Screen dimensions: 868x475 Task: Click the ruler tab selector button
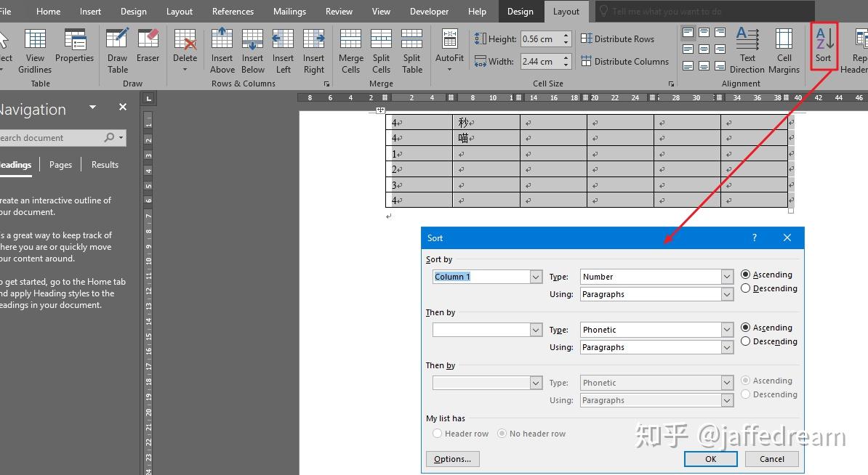click(x=148, y=99)
